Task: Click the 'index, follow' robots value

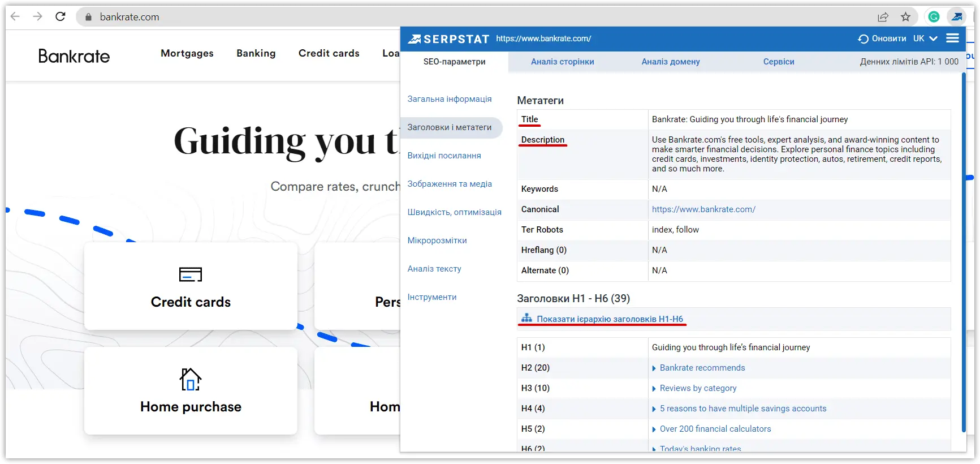Action: coord(675,230)
